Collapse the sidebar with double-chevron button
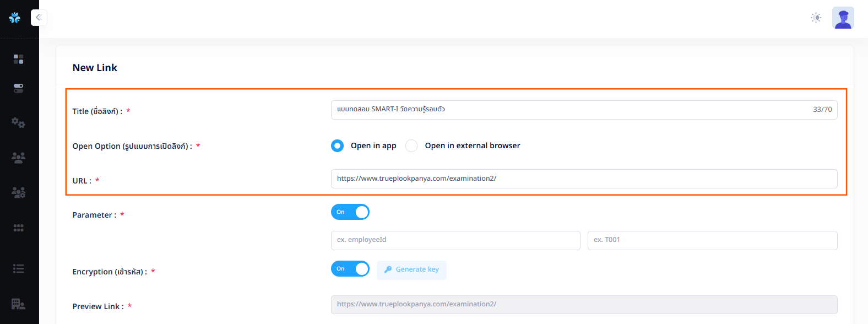Screen dimensions: 868x324 tap(39, 18)
